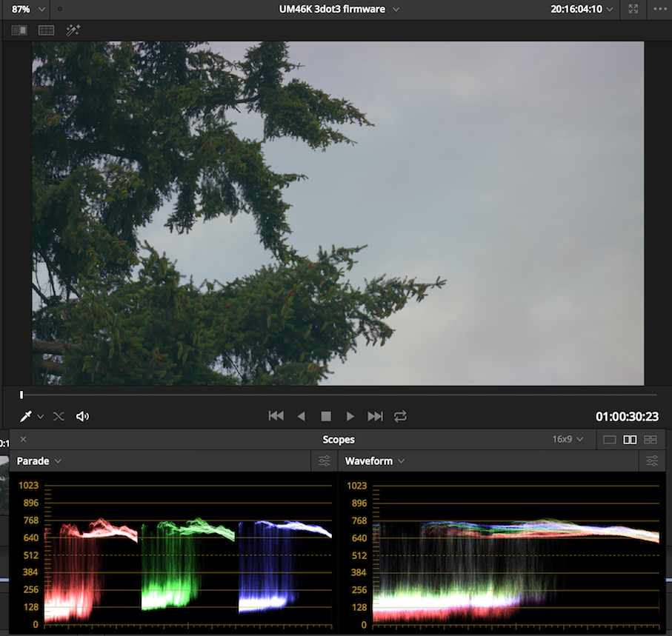Screen dimensions: 672x636
Task: Close the Scopes panel
Action: pyautogui.click(x=24, y=439)
